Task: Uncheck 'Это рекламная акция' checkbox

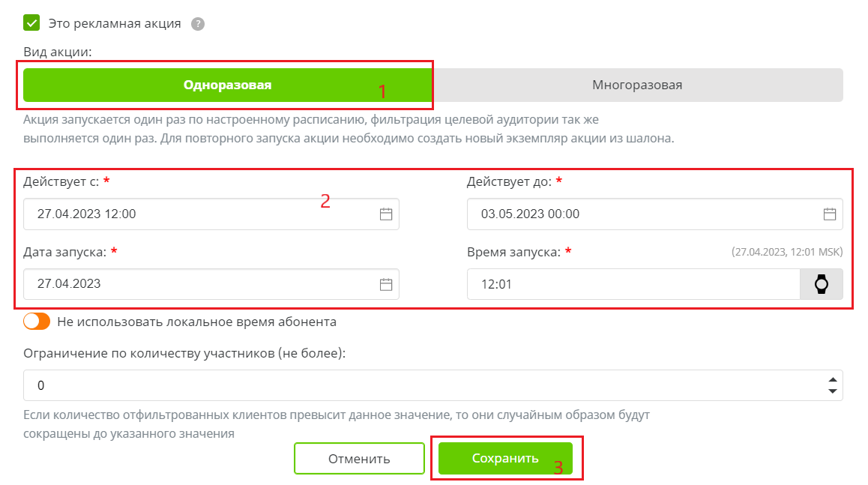Action: coord(31,23)
